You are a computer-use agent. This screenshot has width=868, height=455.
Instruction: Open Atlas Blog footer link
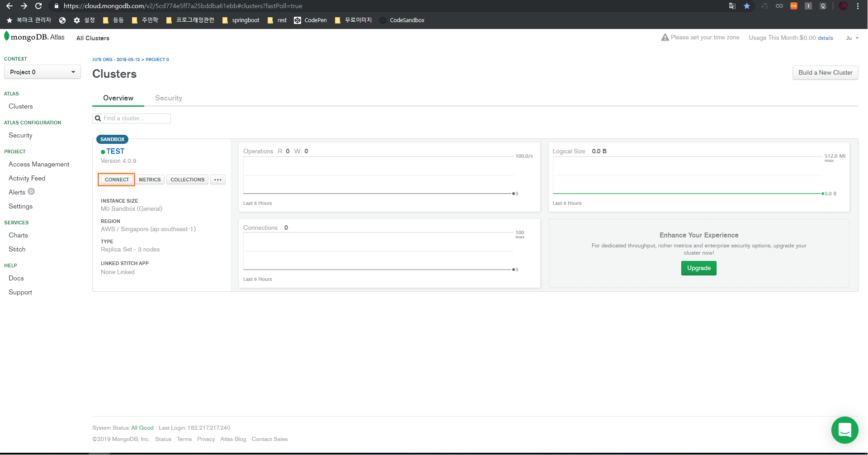(x=233, y=439)
